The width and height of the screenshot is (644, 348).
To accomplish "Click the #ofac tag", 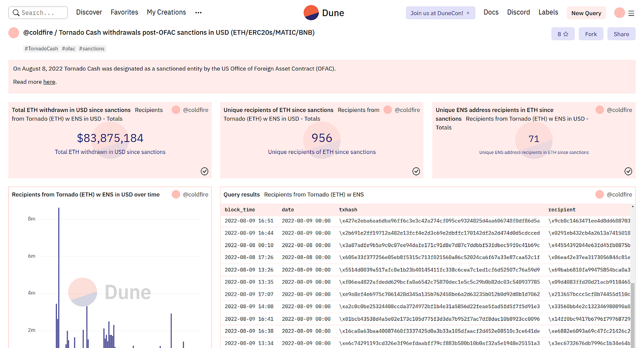I will pyautogui.click(x=69, y=49).
